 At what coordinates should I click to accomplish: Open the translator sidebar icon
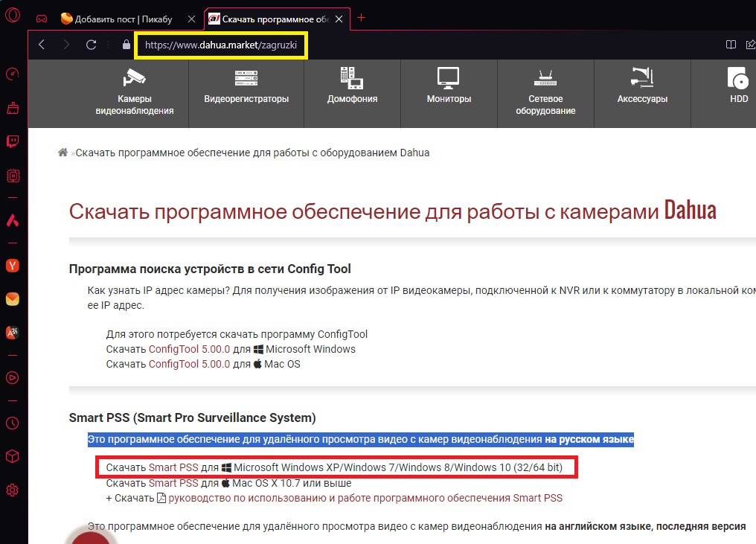(x=13, y=333)
